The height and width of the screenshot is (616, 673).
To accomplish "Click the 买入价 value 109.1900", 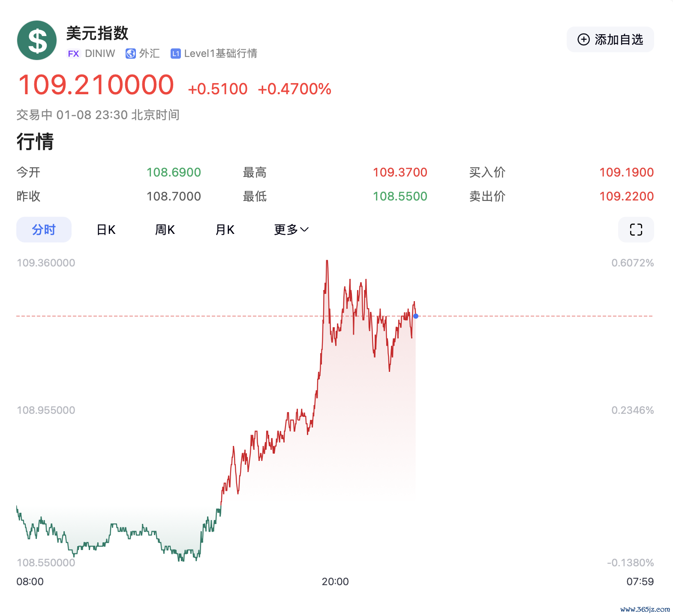I will pos(626,172).
